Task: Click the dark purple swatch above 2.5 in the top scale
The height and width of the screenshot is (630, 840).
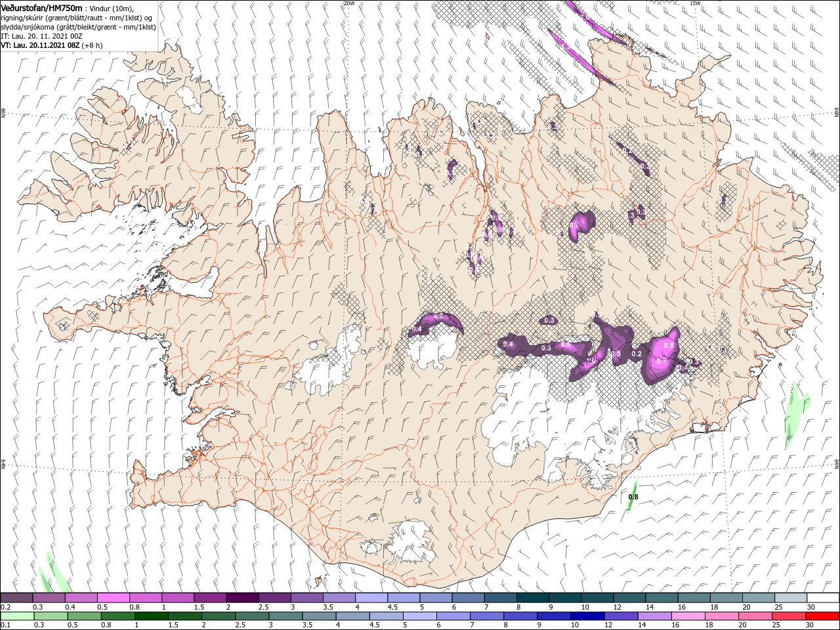Action: click(274, 597)
